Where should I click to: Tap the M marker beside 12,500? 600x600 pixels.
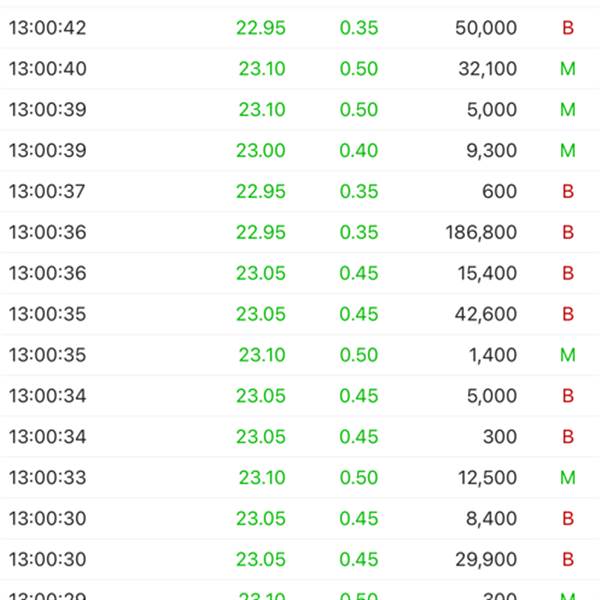coord(568,478)
